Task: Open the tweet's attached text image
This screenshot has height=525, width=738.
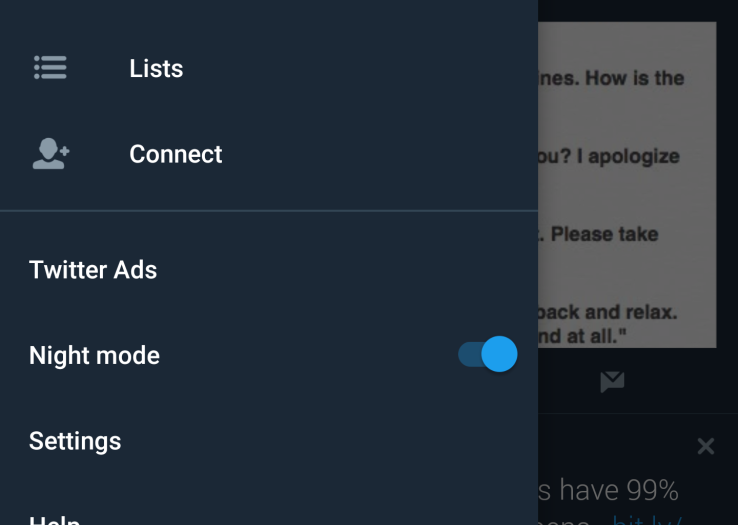Action: (627, 185)
